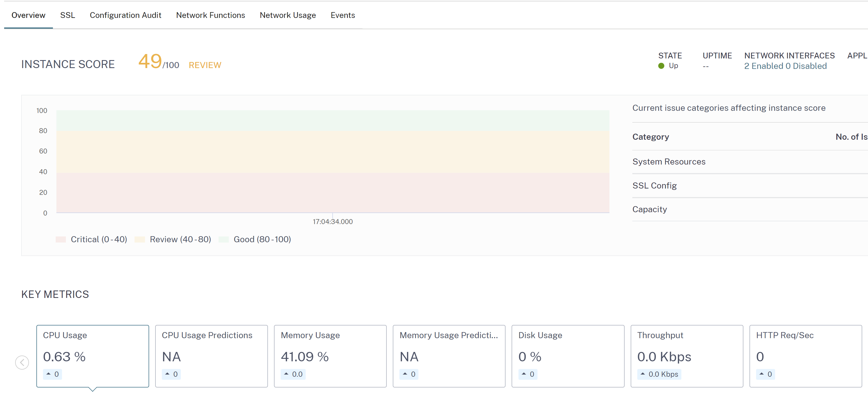The height and width of the screenshot is (393, 868).
Task: Click the 17:04:34.000 chart time marker
Action: tap(333, 222)
